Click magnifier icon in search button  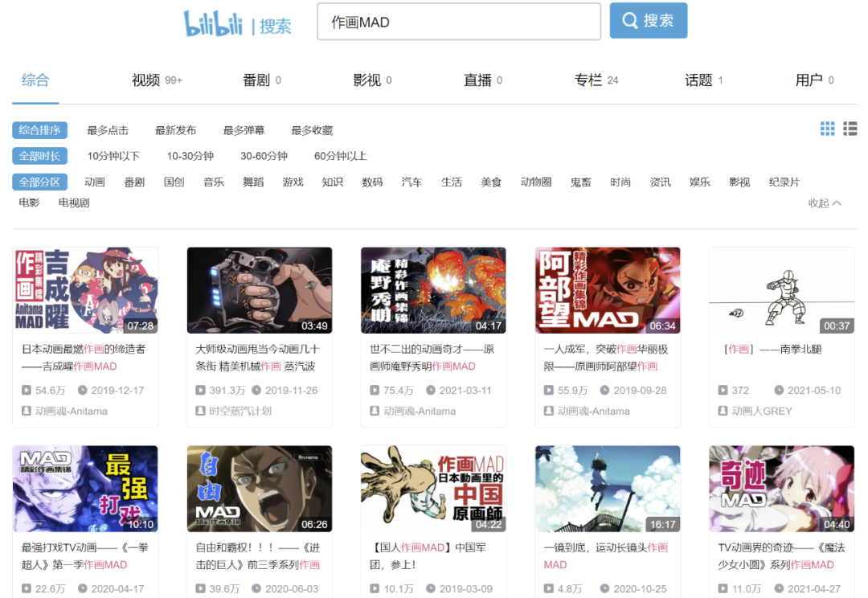[629, 20]
